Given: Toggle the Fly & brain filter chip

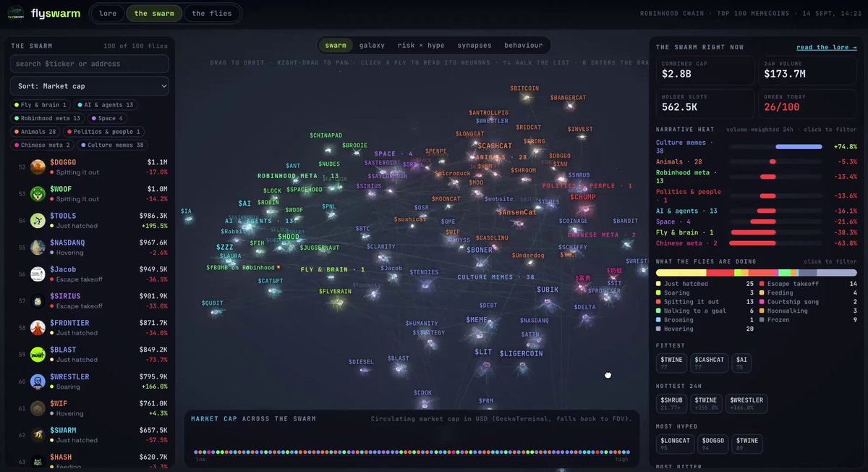Looking at the screenshot, I should pyautogui.click(x=41, y=105).
